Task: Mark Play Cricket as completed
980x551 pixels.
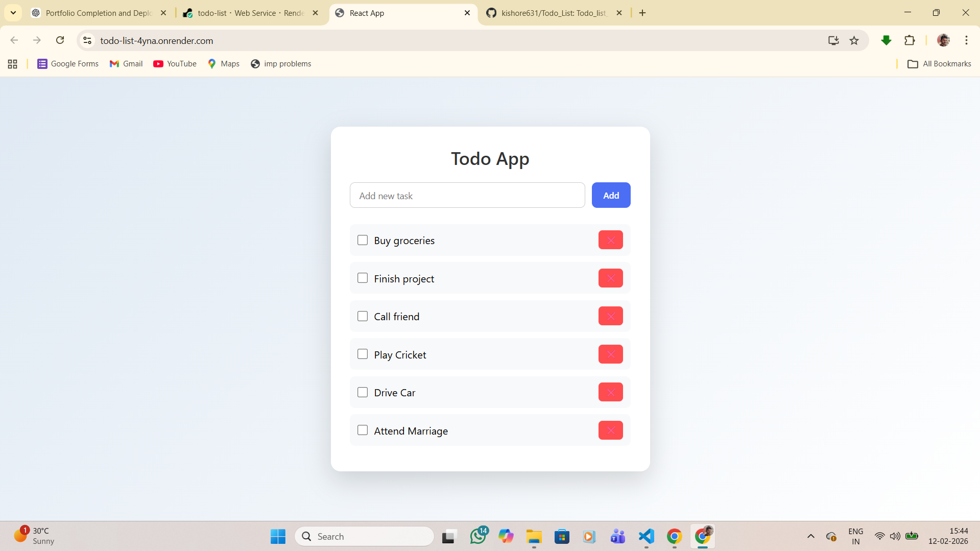Action: pos(363,354)
